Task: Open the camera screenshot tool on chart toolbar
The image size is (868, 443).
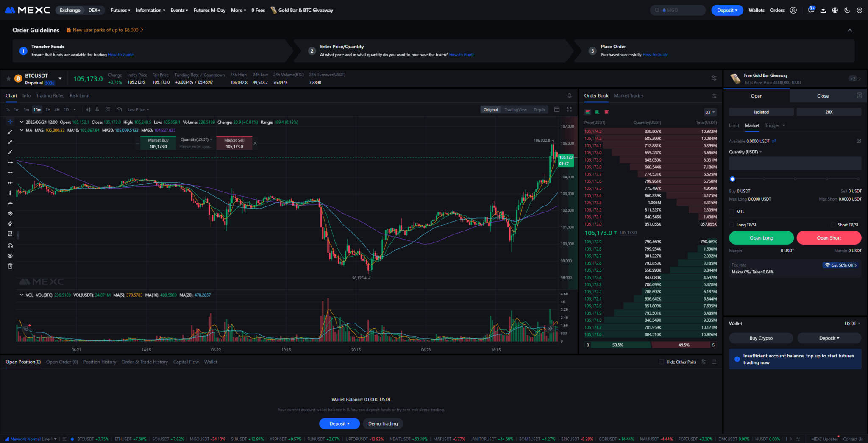Action: click(x=120, y=109)
